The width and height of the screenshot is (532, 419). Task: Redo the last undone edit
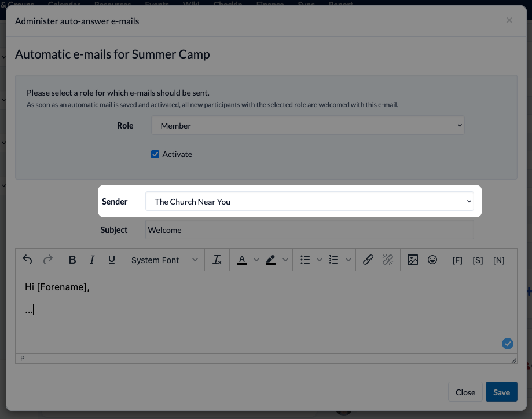pos(48,260)
